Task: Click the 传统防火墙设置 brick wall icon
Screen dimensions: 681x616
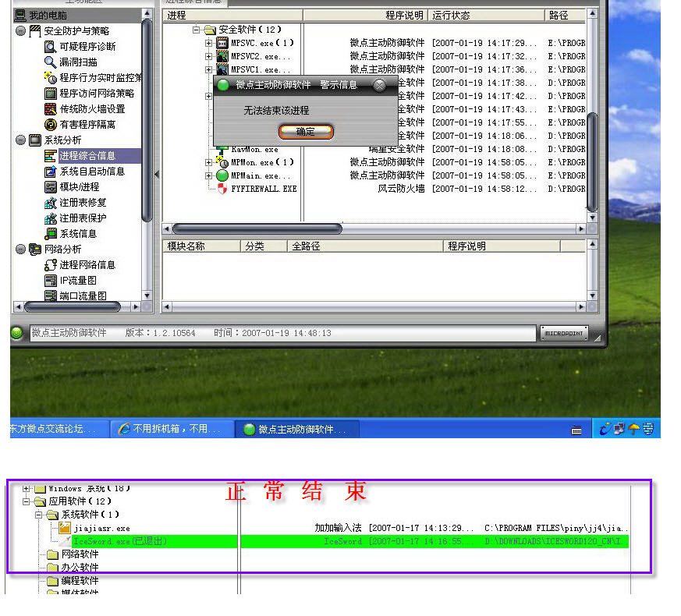Action: click(51, 109)
